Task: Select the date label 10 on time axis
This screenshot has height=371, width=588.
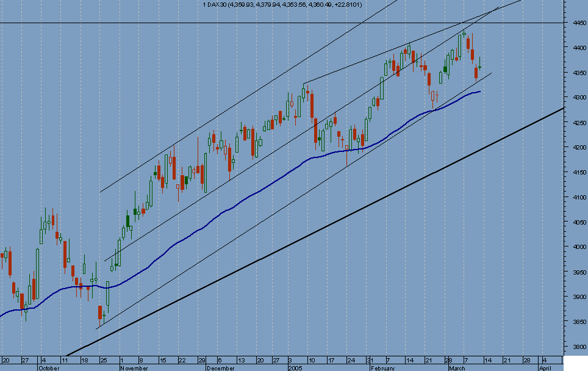Action: [312, 361]
